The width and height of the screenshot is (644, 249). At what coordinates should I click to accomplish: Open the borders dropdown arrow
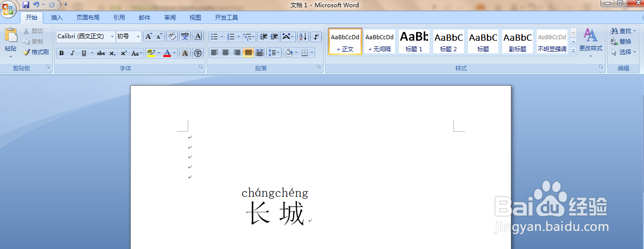312,53
